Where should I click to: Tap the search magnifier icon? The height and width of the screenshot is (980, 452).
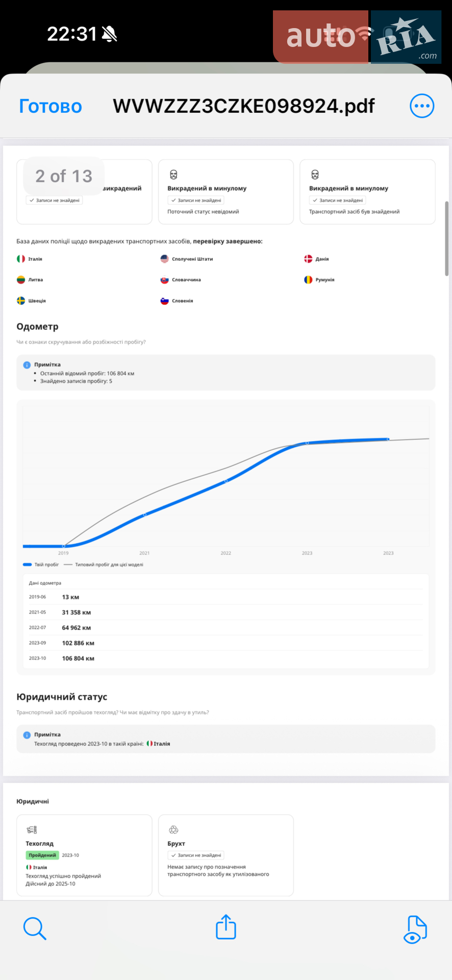tap(35, 928)
